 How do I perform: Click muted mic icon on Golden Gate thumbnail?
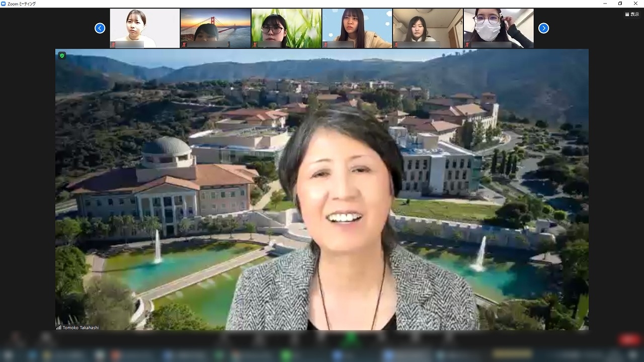click(184, 45)
